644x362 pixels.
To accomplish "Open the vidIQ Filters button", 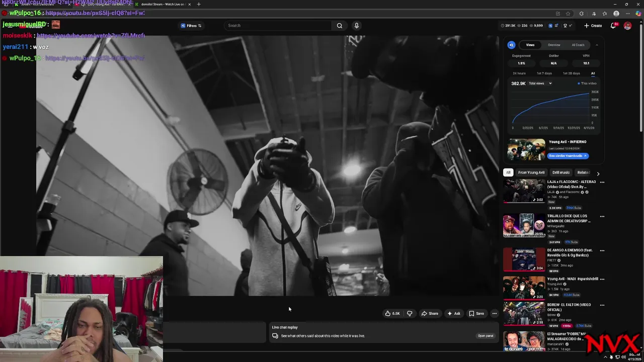I will coord(191,26).
